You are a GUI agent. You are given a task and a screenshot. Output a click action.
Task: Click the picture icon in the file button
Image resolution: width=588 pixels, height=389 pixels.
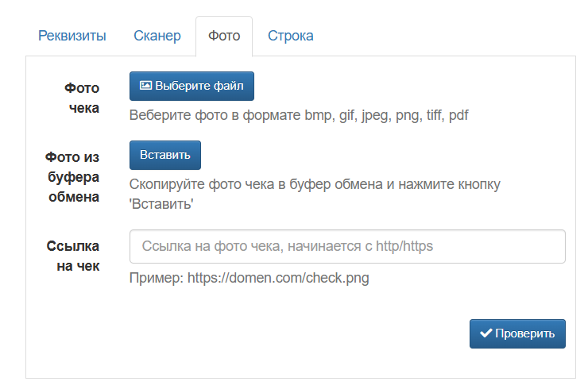point(145,86)
